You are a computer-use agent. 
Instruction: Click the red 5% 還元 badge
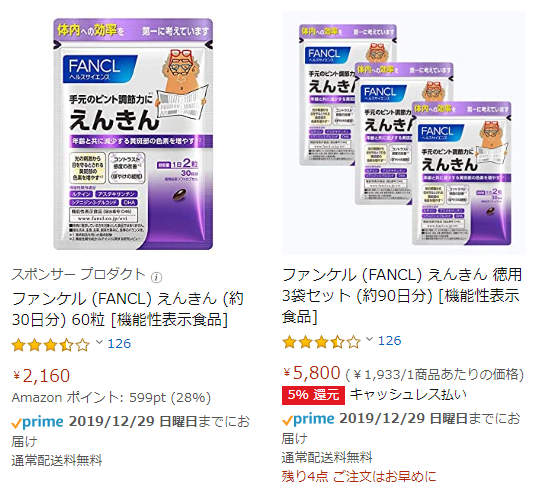click(313, 395)
